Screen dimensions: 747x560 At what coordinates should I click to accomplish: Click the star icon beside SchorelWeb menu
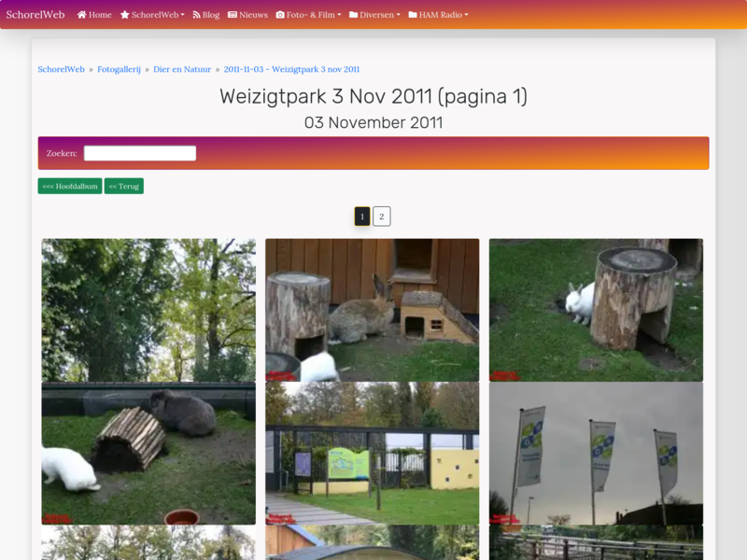click(125, 15)
